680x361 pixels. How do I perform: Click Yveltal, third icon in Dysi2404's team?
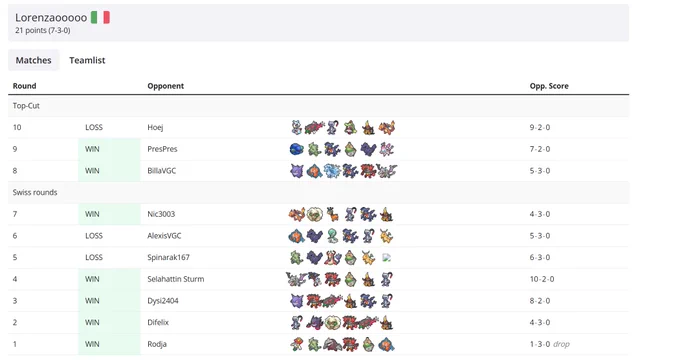tap(333, 301)
